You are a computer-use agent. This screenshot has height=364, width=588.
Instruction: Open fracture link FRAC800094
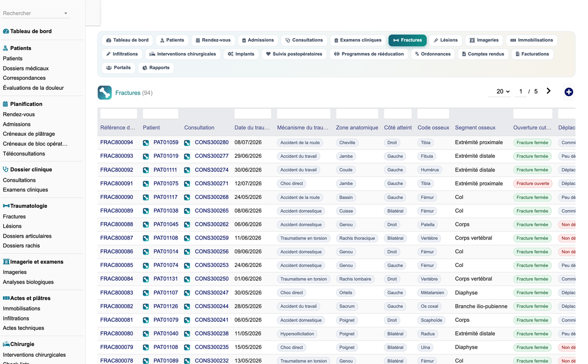click(x=117, y=143)
